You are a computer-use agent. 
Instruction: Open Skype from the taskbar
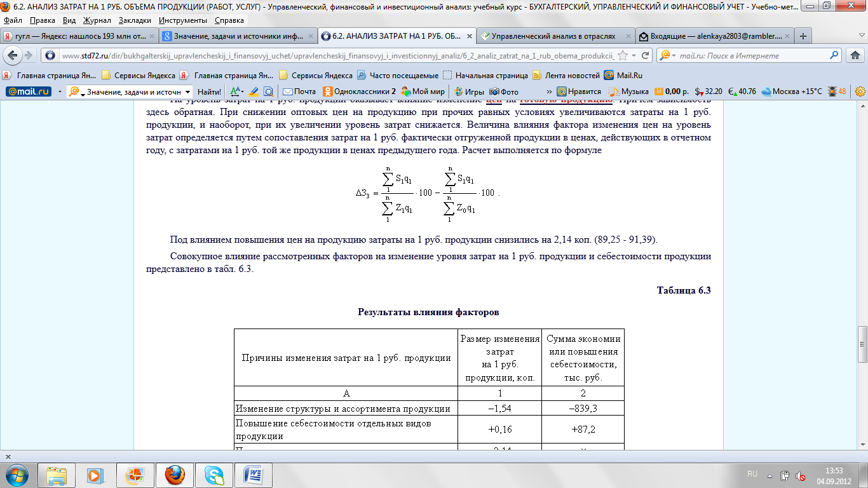point(214,475)
